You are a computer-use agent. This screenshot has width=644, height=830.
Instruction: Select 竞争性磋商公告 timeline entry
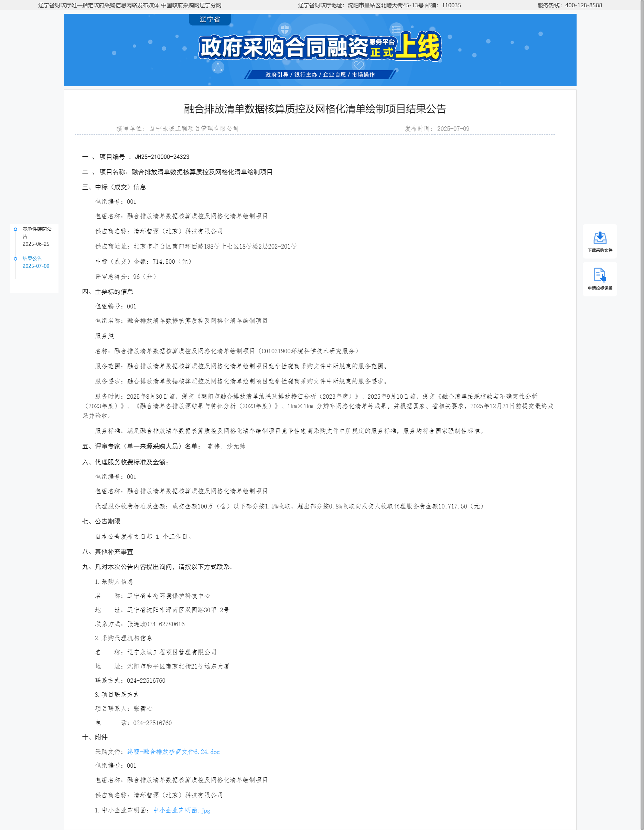pos(37,233)
